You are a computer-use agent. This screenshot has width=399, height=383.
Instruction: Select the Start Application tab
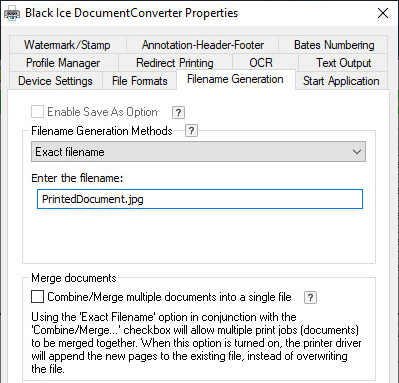(x=341, y=81)
